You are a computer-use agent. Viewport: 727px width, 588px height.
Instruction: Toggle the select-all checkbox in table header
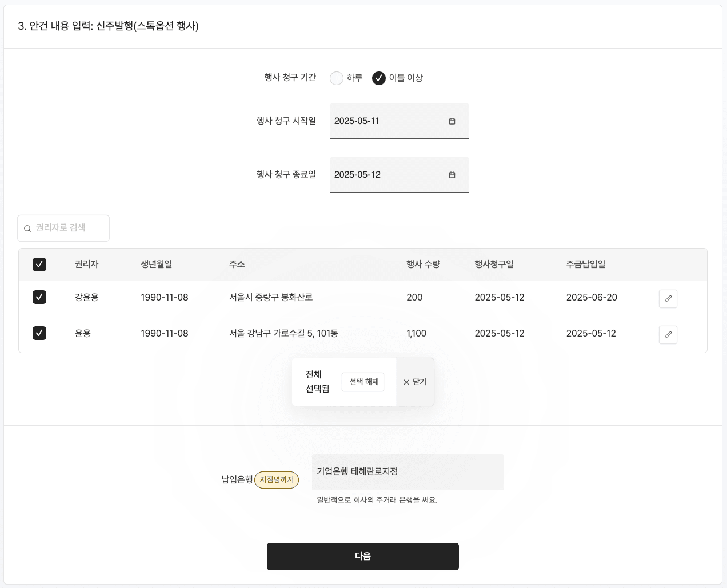tap(39, 265)
